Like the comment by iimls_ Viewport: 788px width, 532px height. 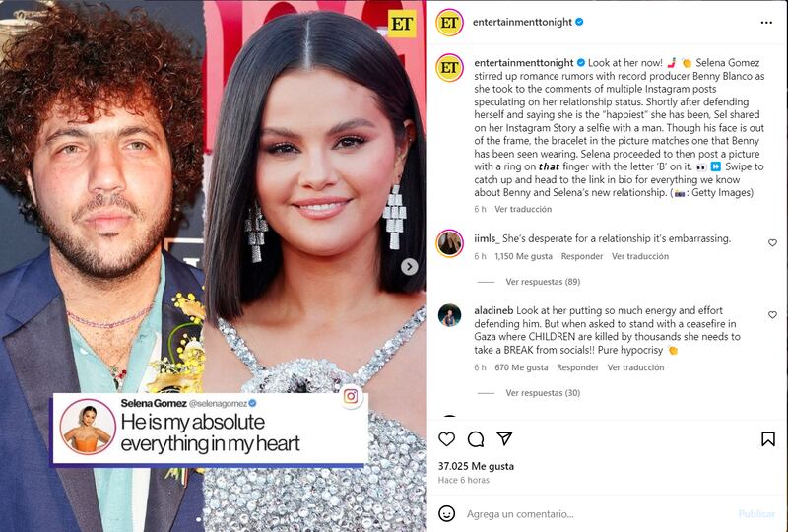coord(772,243)
